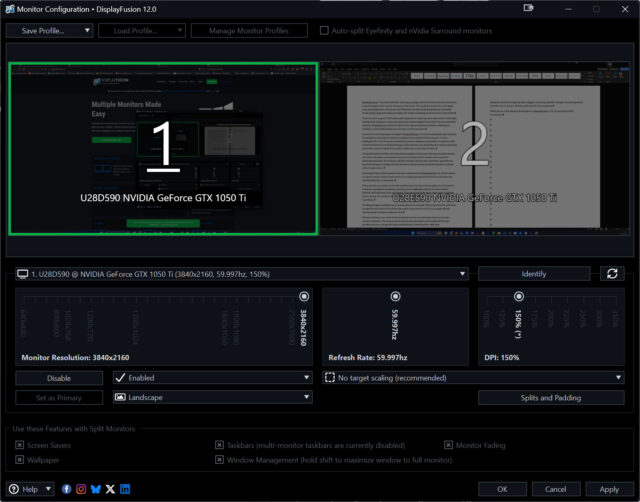
Task: Open DisplayFusion X (Twitter) icon
Action: coord(110,489)
